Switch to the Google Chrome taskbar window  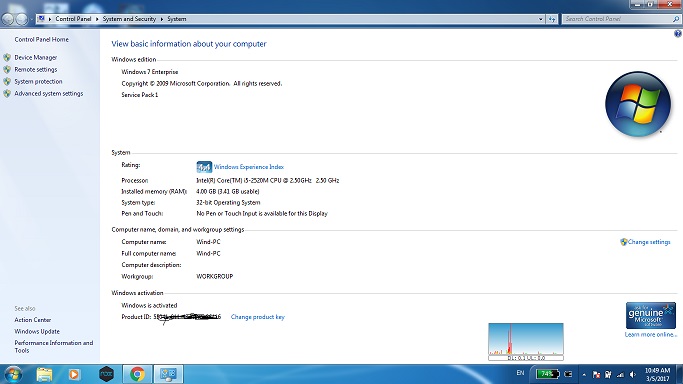[x=137, y=374]
